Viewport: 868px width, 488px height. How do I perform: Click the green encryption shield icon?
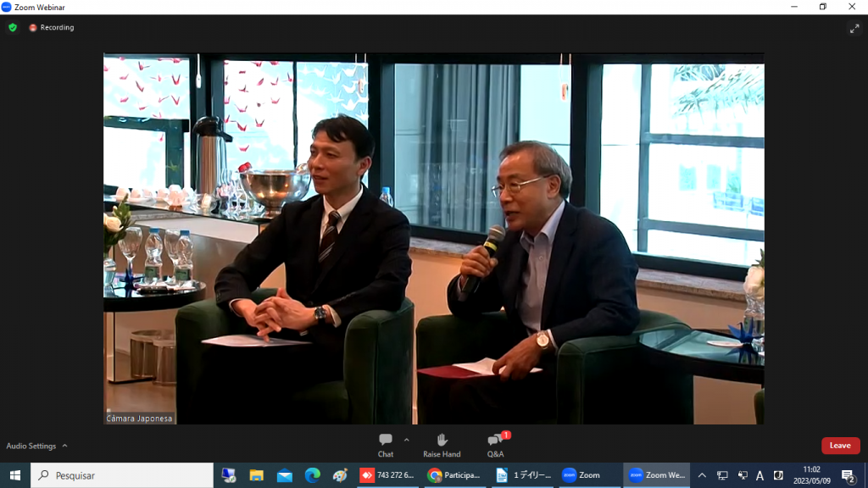point(13,27)
